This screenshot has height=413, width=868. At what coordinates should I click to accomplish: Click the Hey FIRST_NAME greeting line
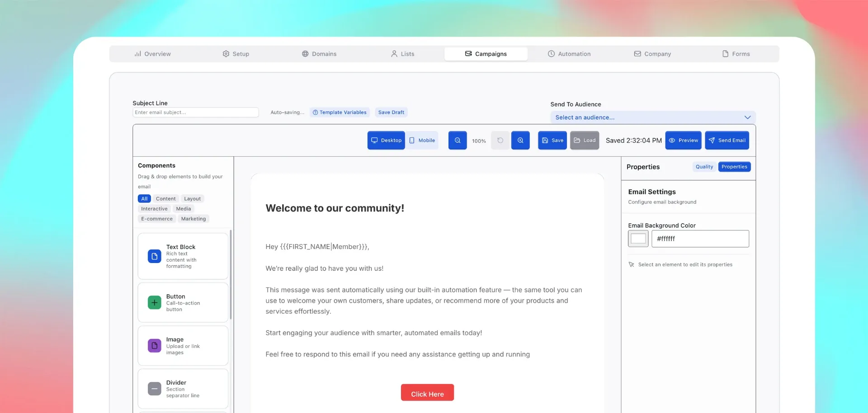317,247
